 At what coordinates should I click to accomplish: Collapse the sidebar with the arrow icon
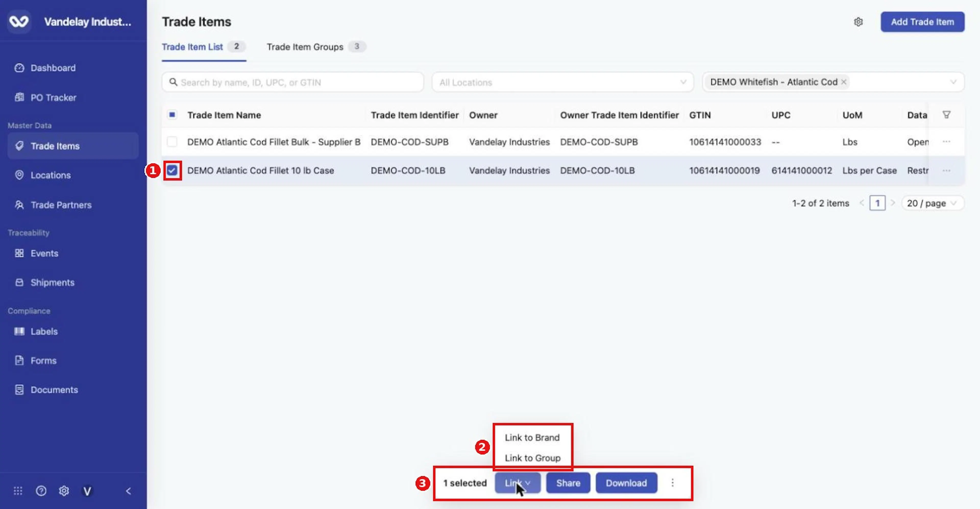[x=129, y=491]
